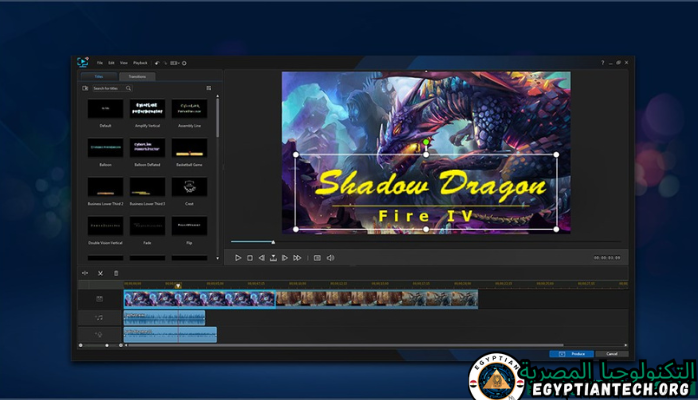Click the green rotation handle on title box
Screen dimensions: 698x400
pos(426,142)
